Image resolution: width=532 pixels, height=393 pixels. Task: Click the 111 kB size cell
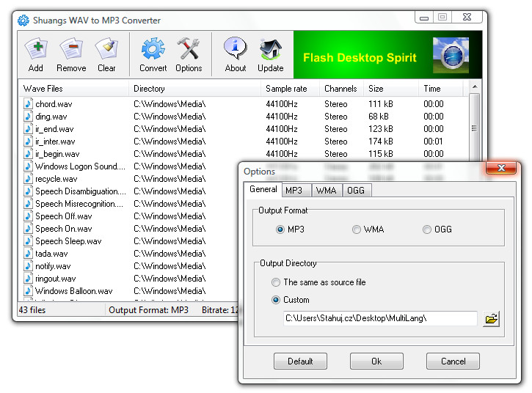pyautogui.click(x=381, y=104)
